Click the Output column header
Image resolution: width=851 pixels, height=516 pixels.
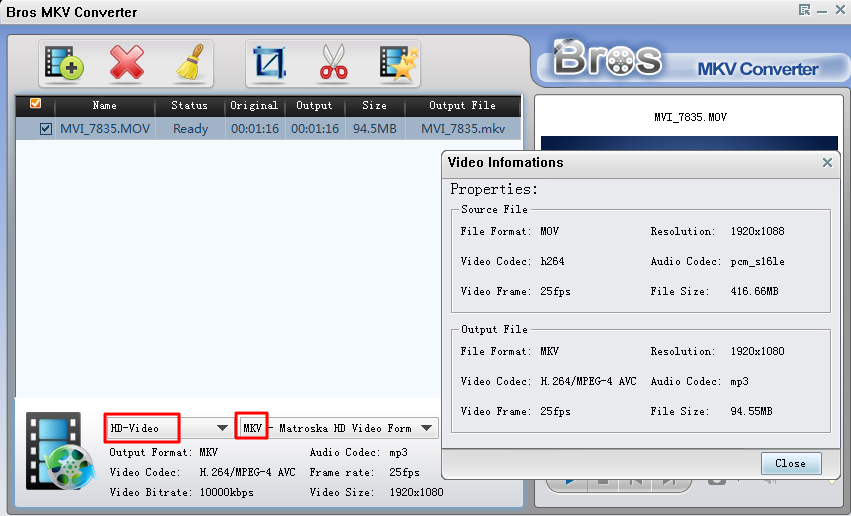314,105
